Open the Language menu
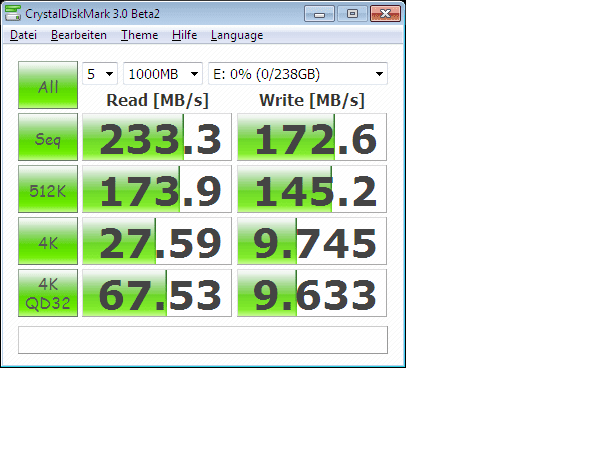Image resolution: width=614 pixels, height=460 pixels. pyautogui.click(x=237, y=35)
